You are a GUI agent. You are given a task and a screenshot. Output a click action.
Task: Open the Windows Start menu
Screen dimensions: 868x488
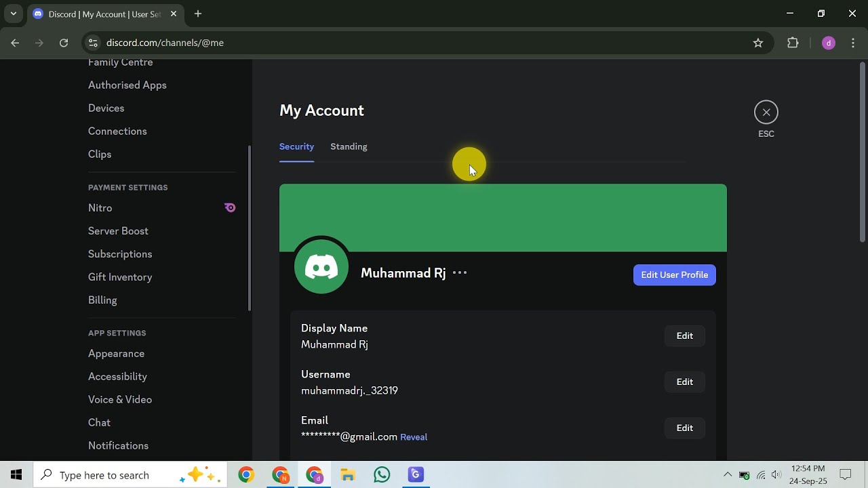[16, 475]
